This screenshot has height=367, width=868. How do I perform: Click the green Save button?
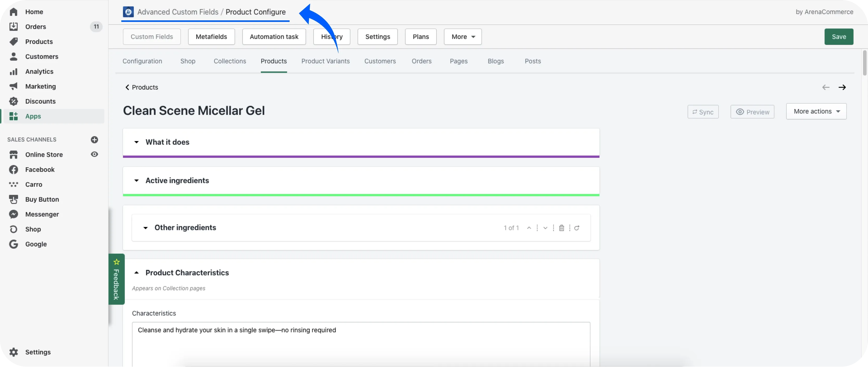tap(839, 37)
